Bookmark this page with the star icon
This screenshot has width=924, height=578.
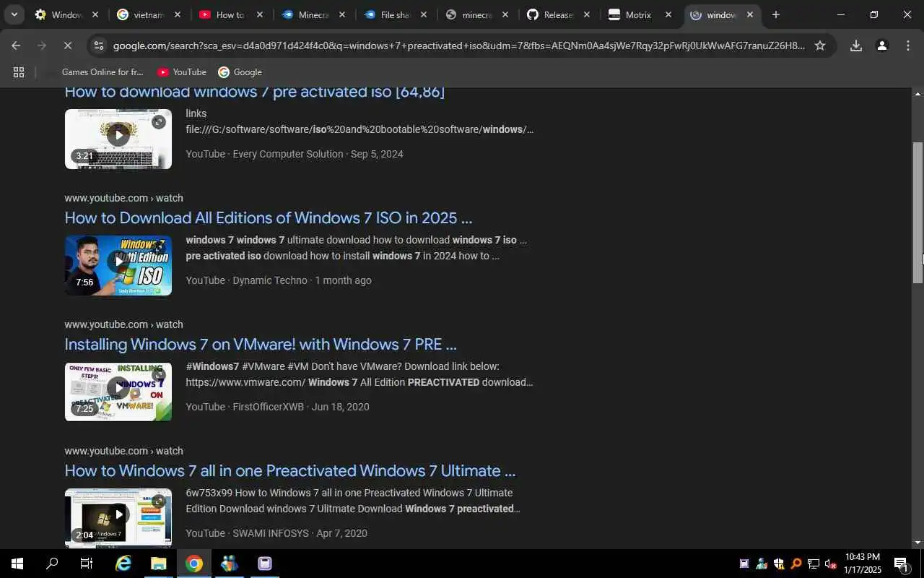pyautogui.click(x=820, y=46)
